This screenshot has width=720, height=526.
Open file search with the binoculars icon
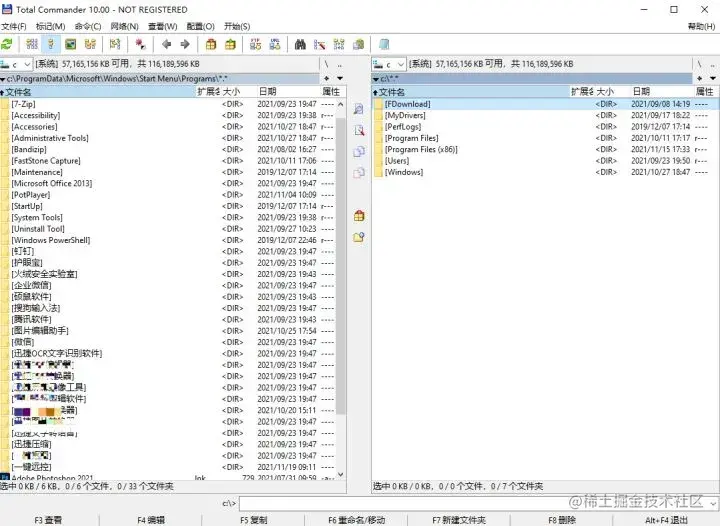[300, 45]
